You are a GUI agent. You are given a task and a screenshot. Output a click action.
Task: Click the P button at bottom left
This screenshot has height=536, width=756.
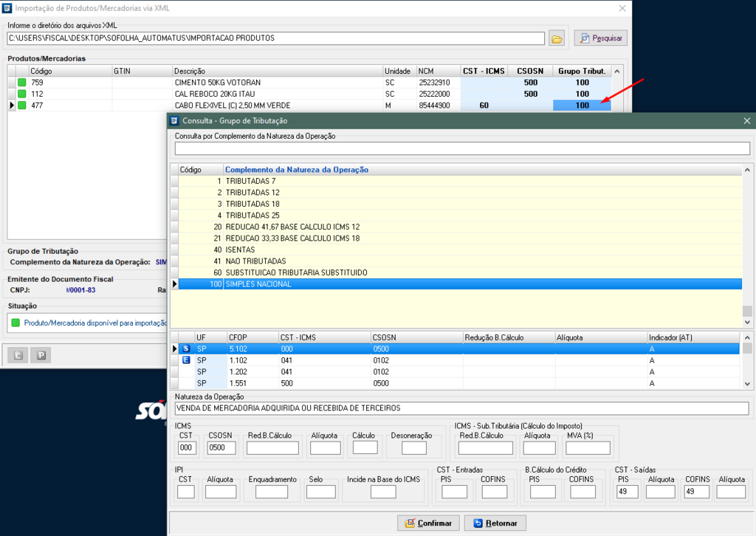pos(42,356)
